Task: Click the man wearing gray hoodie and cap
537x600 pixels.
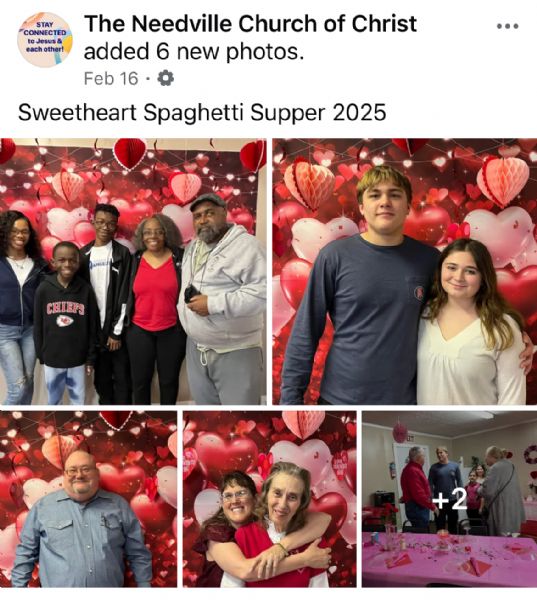Action: tap(224, 298)
